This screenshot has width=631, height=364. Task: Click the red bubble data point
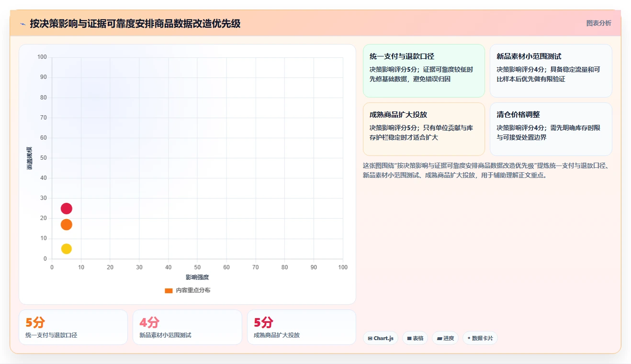point(67,209)
